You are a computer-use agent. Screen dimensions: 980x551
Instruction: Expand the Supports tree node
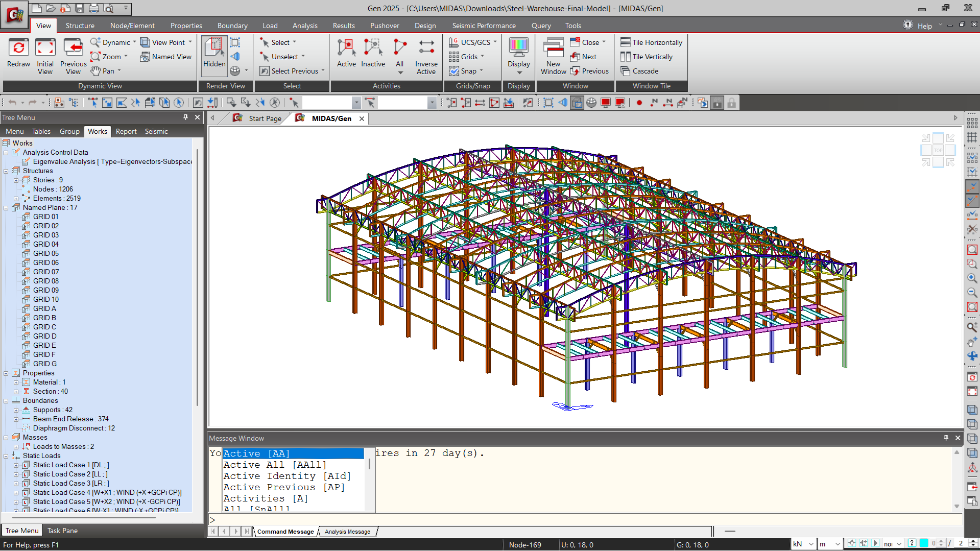pyautogui.click(x=16, y=410)
